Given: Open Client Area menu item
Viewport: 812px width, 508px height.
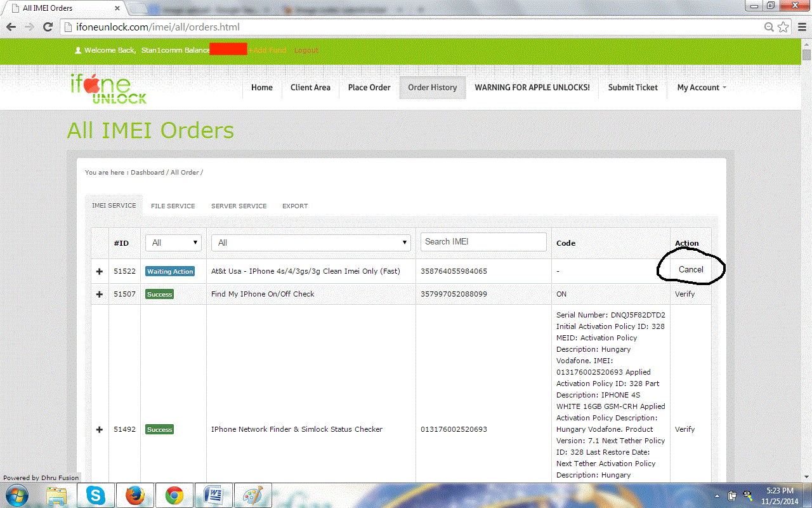Looking at the screenshot, I should coord(310,88).
